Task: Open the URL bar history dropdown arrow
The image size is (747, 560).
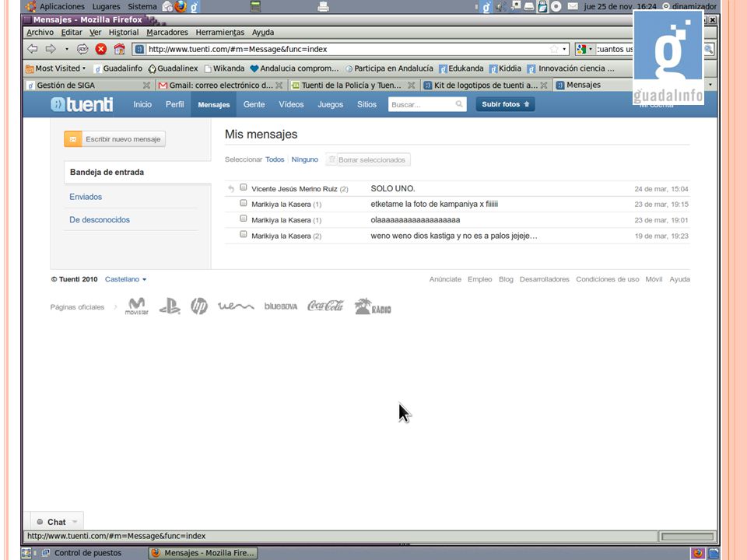Action: point(565,49)
